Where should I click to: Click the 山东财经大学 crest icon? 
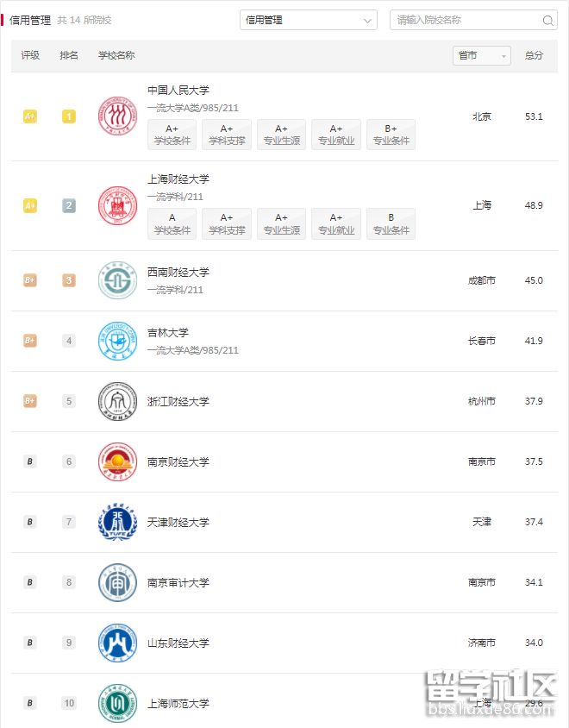pyautogui.click(x=117, y=643)
